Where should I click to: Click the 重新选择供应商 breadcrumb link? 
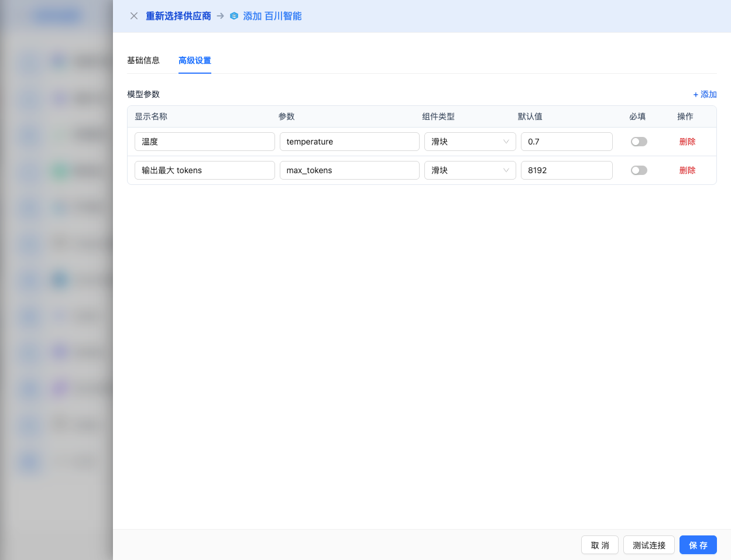tap(179, 16)
